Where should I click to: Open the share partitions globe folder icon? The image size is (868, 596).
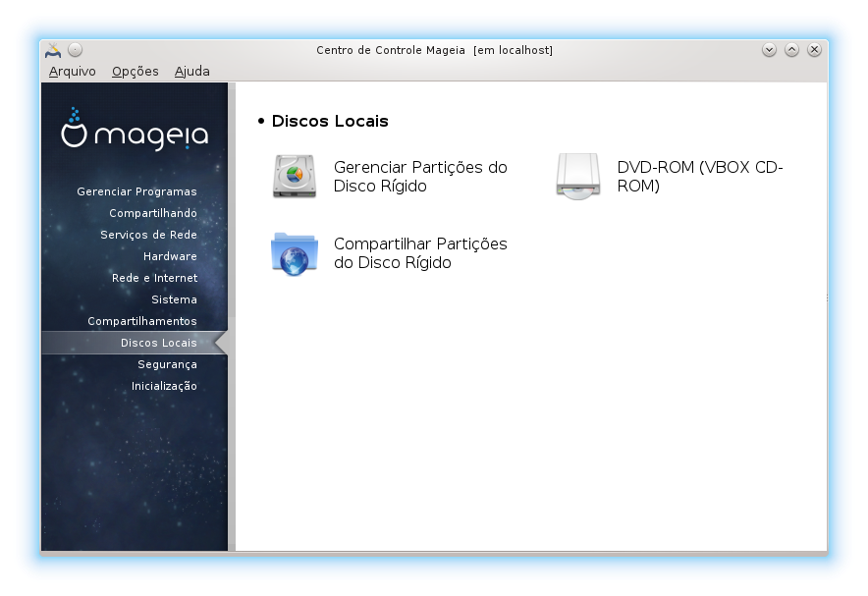pos(294,253)
